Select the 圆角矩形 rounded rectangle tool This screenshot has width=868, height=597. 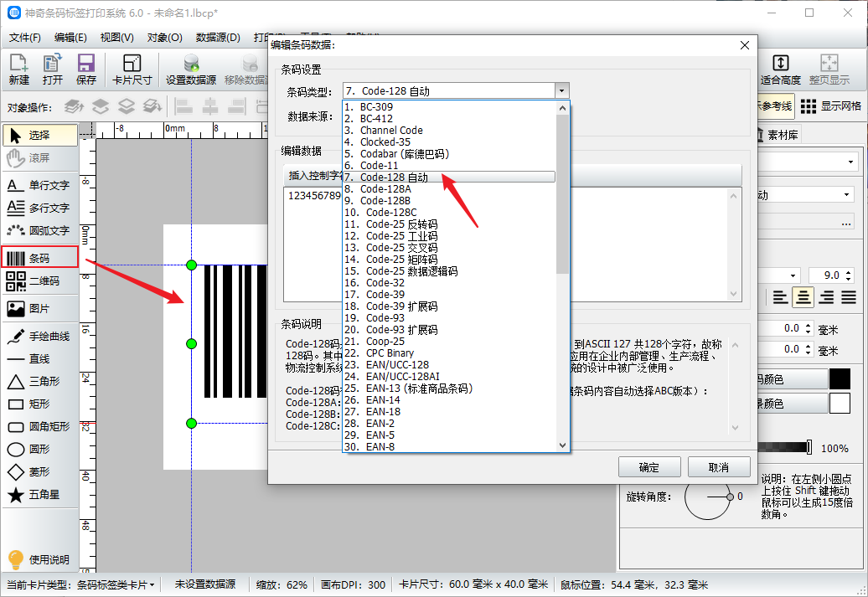(x=40, y=426)
